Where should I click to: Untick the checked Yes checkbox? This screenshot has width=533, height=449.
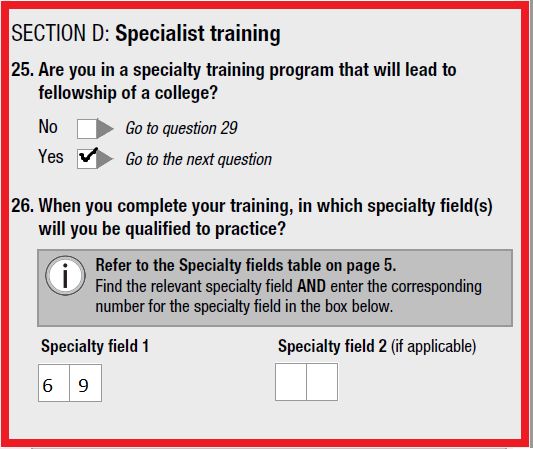pyautogui.click(x=87, y=159)
